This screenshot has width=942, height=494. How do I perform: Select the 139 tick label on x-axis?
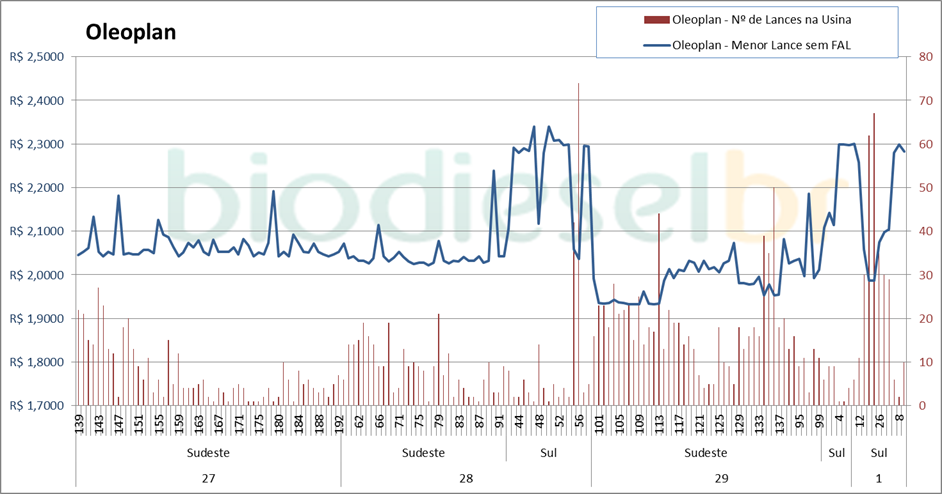point(79,422)
